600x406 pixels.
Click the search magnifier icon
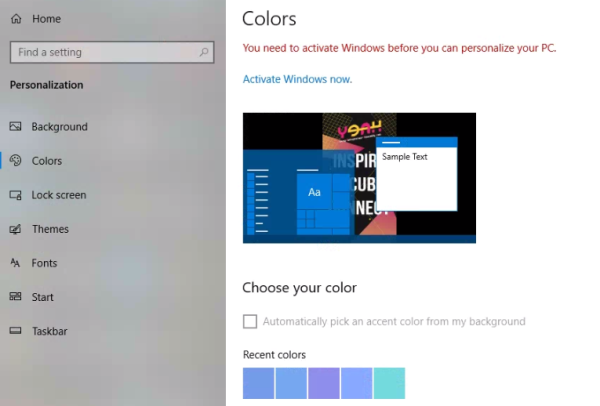tap(204, 52)
